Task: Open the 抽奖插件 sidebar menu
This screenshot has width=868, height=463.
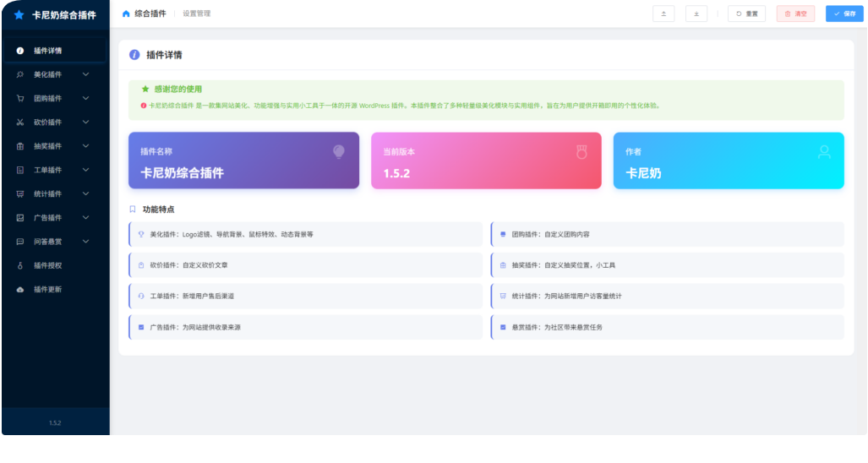Action: [54, 146]
